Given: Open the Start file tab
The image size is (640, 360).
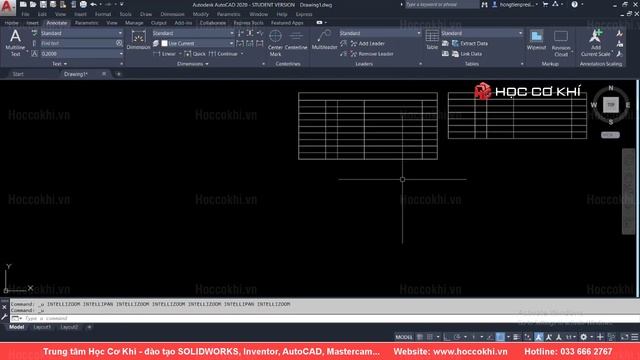Looking at the screenshot, I should [x=18, y=74].
